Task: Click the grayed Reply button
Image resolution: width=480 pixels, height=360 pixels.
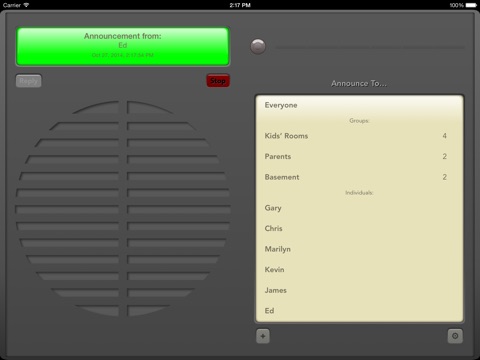Action: pos(29,81)
